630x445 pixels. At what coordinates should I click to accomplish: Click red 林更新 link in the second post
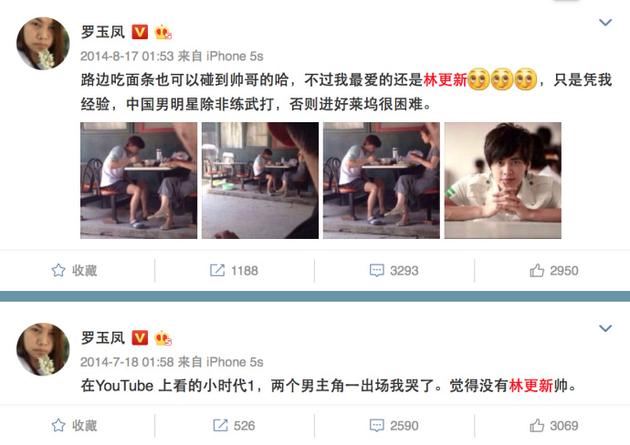(x=531, y=386)
